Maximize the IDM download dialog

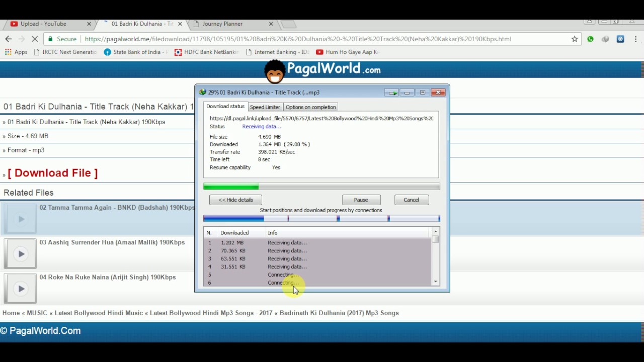point(423,93)
